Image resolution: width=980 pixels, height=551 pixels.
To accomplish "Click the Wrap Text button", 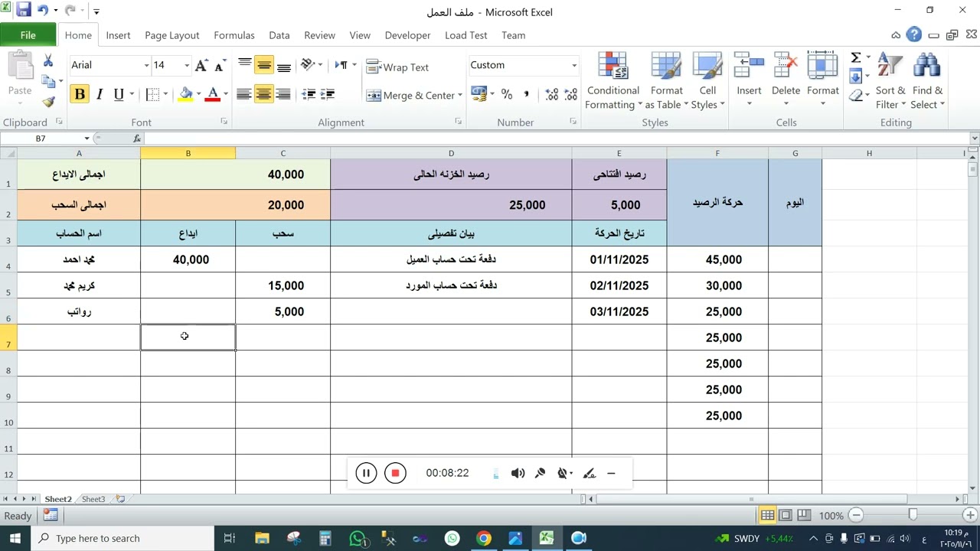I will click(397, 67).
